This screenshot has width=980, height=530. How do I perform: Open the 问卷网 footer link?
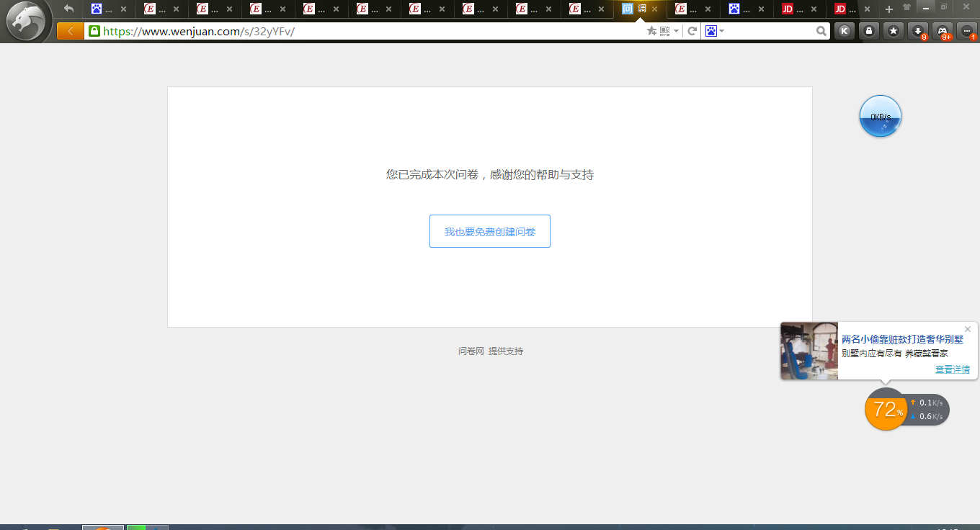(471, 351)
